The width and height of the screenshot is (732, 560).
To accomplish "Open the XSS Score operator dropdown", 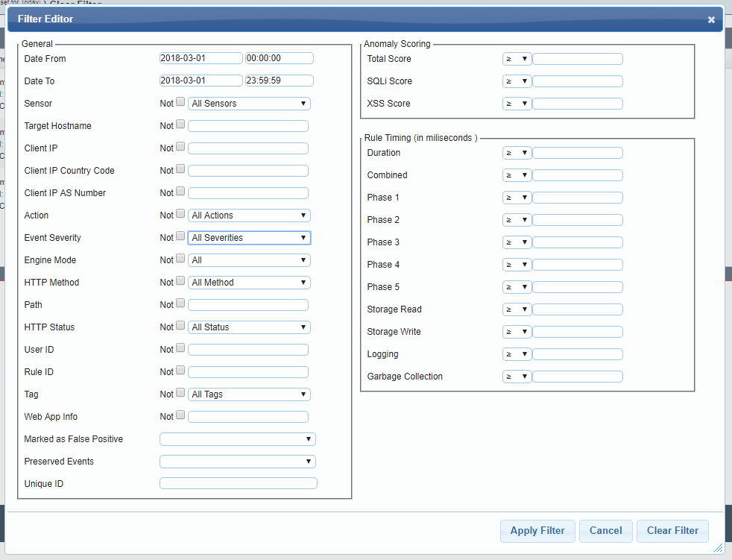I will click(x=517, y=104).
